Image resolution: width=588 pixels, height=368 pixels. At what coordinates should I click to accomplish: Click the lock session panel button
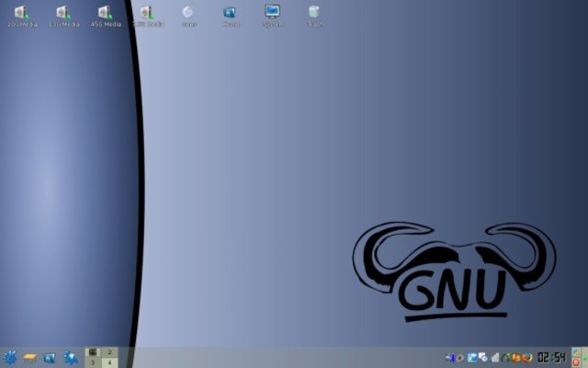pos(576,352)
